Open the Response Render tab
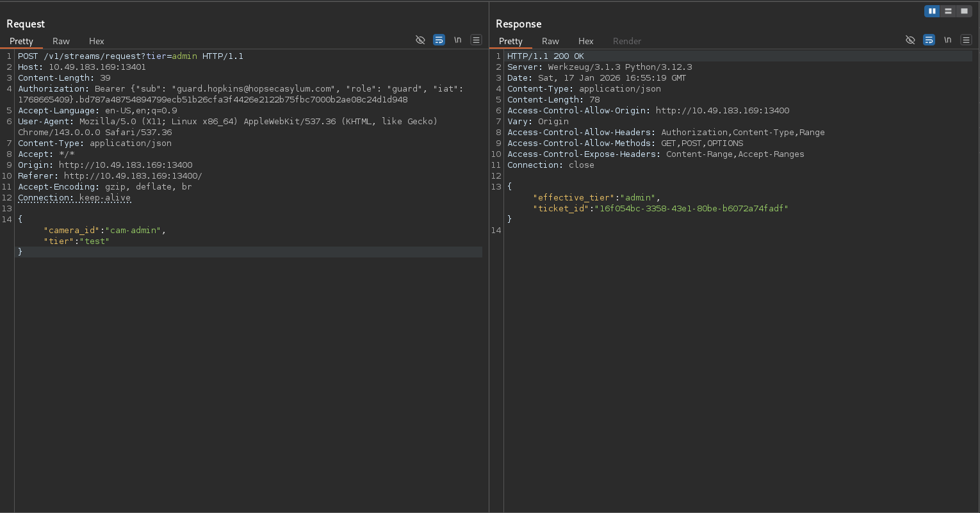The width and height of the screenshot is (980, 513). [x=626, y=41]
